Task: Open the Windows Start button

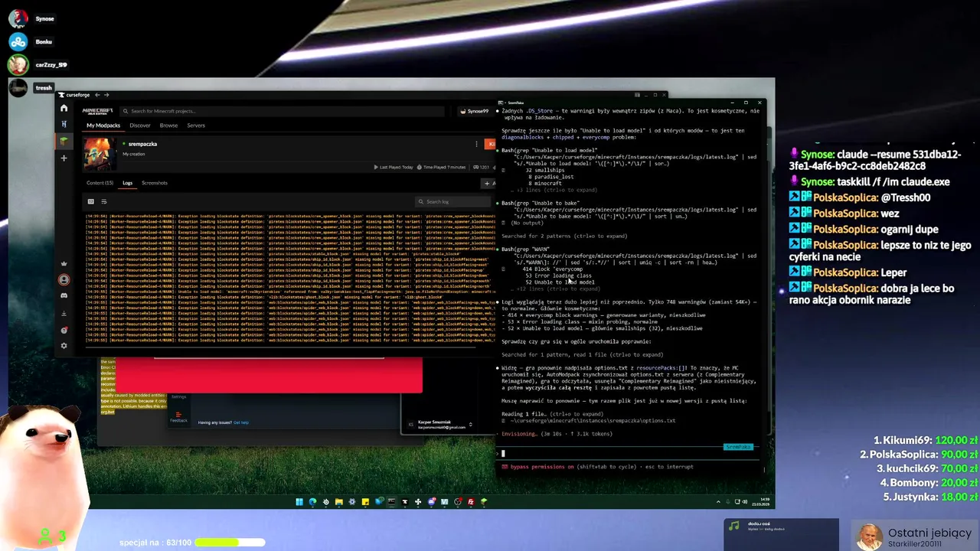Action: pos(299,502)
